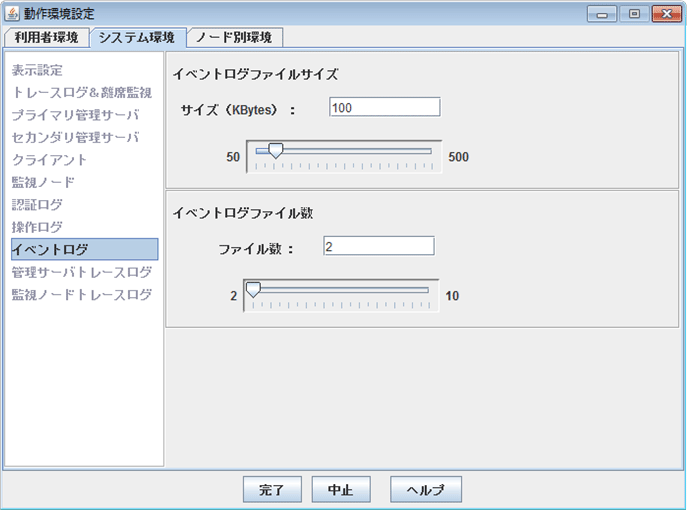
Task: Choose トレースログ&離席監視 in the sidebar
Action: click(81, 93)
